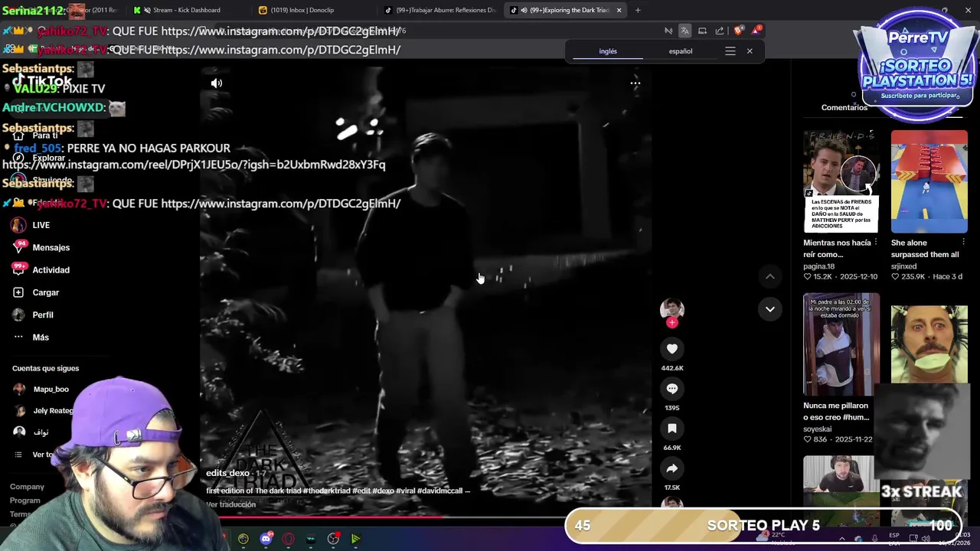Open the video options ellipsis menu

pyautogui.click(x=635, y=83)
